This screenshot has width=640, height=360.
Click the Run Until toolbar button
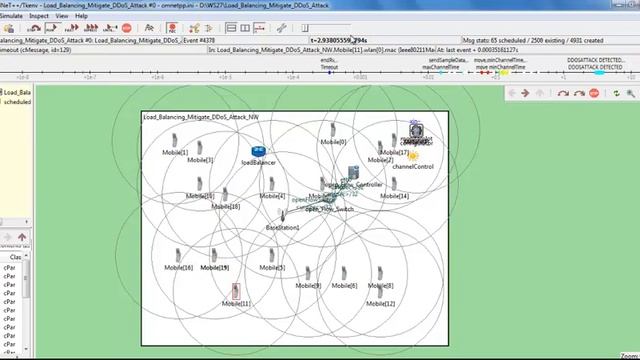[110, 28]
